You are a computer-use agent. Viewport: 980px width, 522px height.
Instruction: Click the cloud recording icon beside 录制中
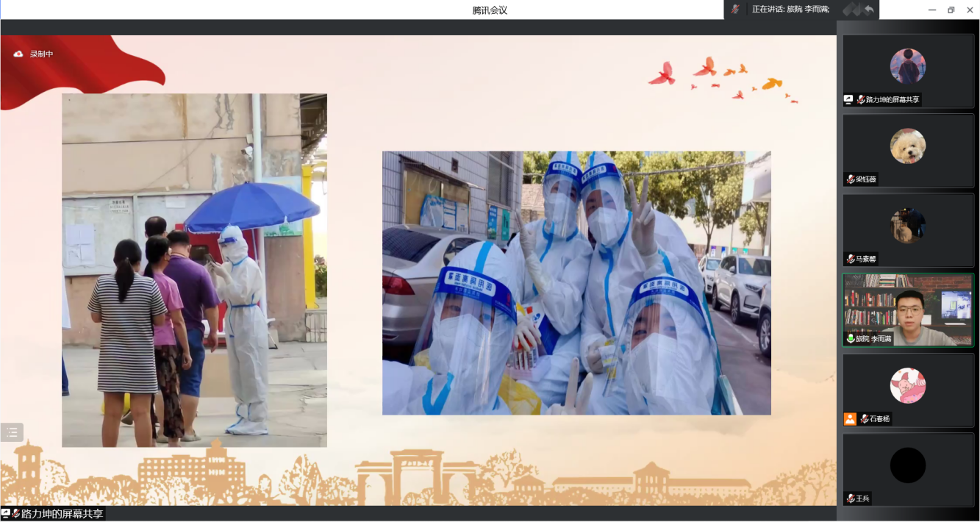18,54
